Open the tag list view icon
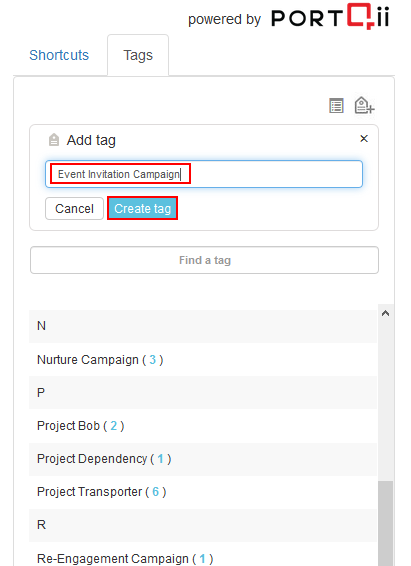The image size is (411, 566). tap(336, 106)
